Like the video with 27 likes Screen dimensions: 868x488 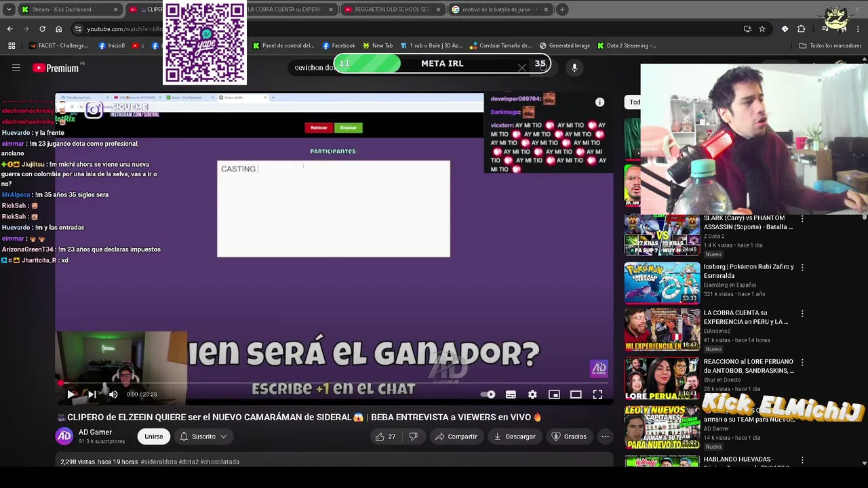click(385, 436)
